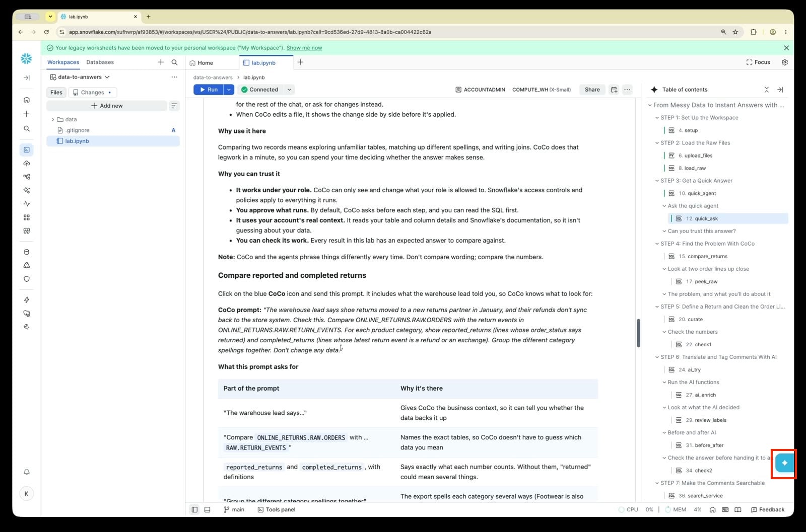Viewport: 806px width, 532px height.
Task: Select the Files tab
Action: (x=56, y=93)
